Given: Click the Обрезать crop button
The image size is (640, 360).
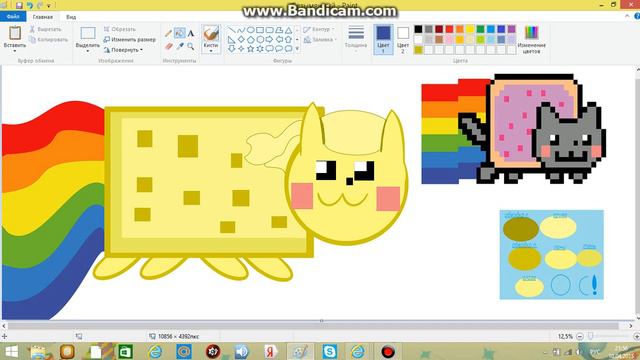Looking at the screenshot, I should 120,29.
